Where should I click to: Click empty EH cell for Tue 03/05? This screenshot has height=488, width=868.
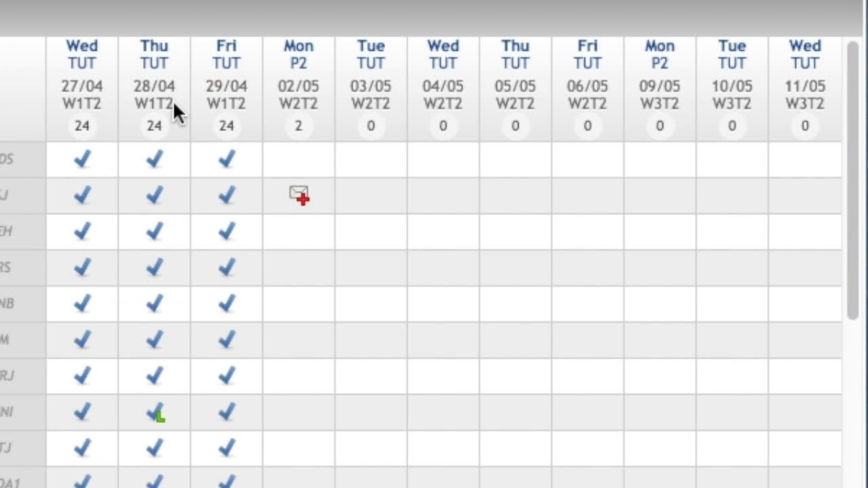point(371,232)
